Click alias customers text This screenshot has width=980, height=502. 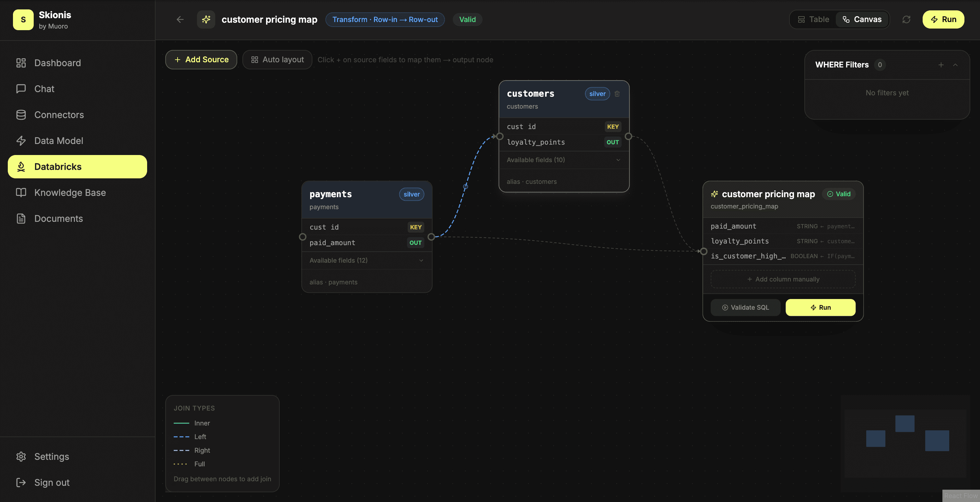pyautogui.click(x=531, y=182)
